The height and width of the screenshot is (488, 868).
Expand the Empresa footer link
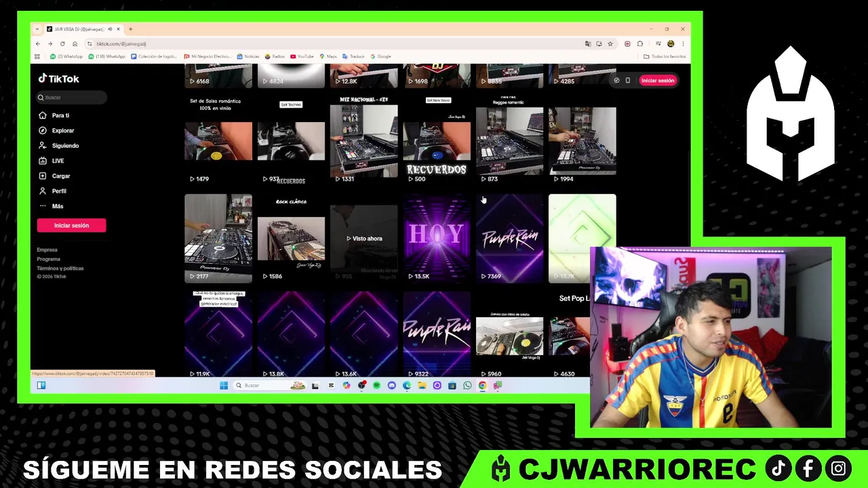(x=47, y=250)
